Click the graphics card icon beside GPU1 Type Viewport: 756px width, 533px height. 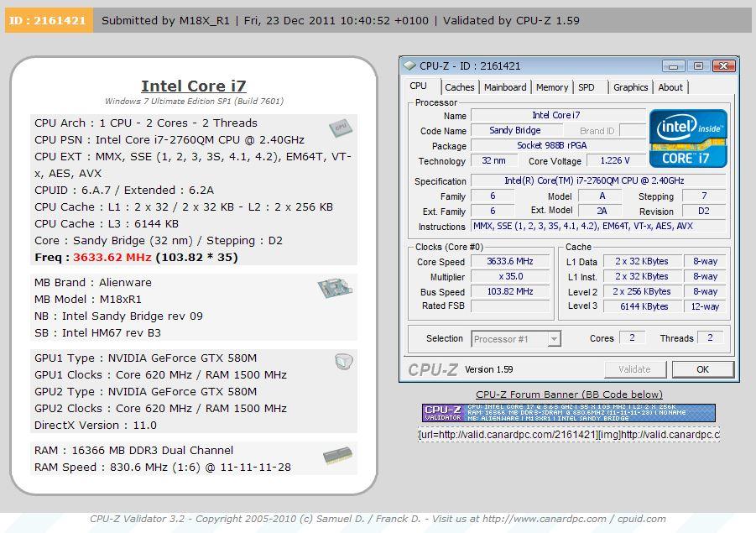(x=344, y=361)
